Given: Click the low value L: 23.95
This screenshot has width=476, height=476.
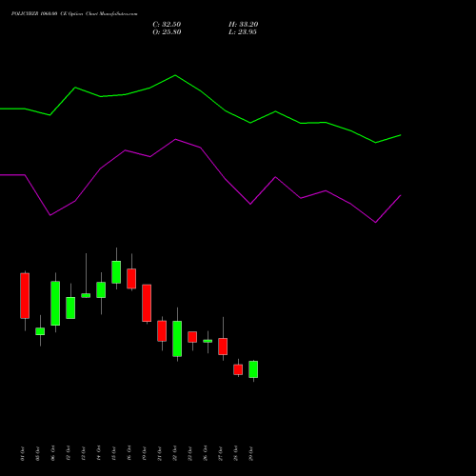Looking at the screenshot, I should (x=243, y=32).
